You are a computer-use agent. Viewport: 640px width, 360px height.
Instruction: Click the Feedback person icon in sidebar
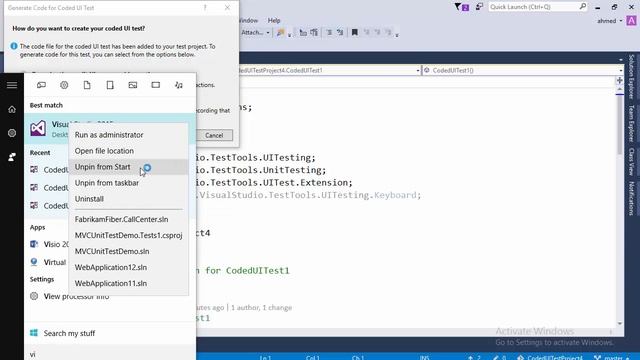tap(12, 157)
